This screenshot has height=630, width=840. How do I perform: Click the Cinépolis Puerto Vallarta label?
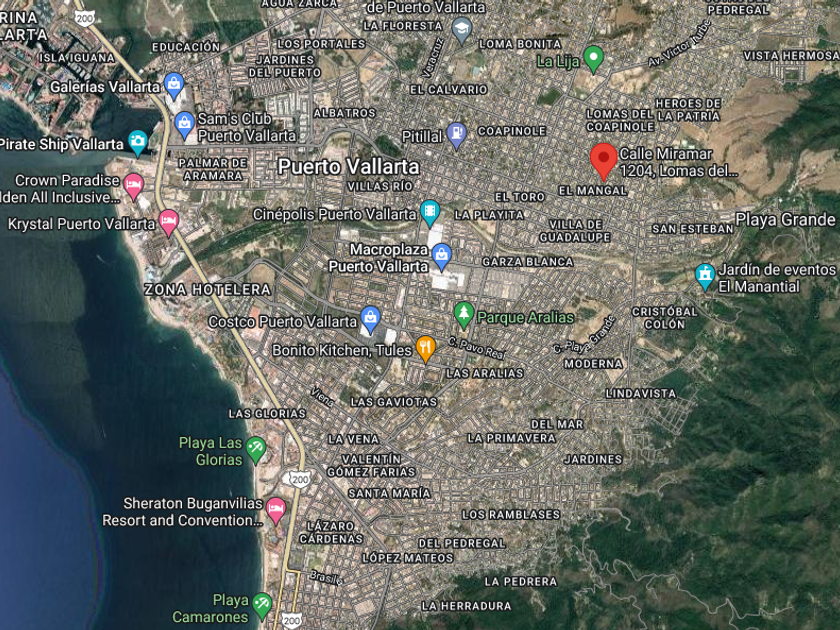tap(334, 214)
